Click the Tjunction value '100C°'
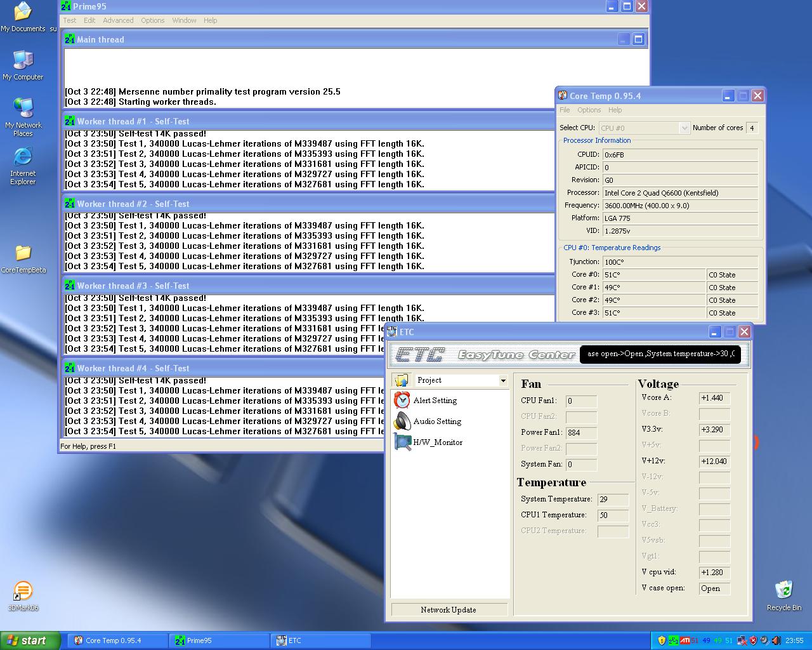This screenshot has width=812, height=650. [614, 262]
